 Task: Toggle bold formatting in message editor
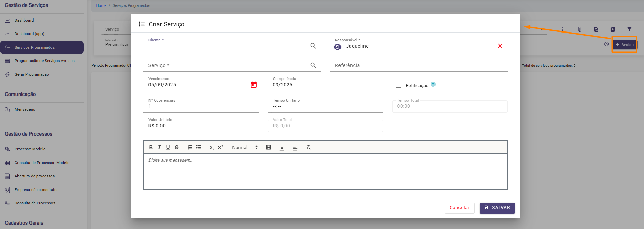(x=151, y=148)
